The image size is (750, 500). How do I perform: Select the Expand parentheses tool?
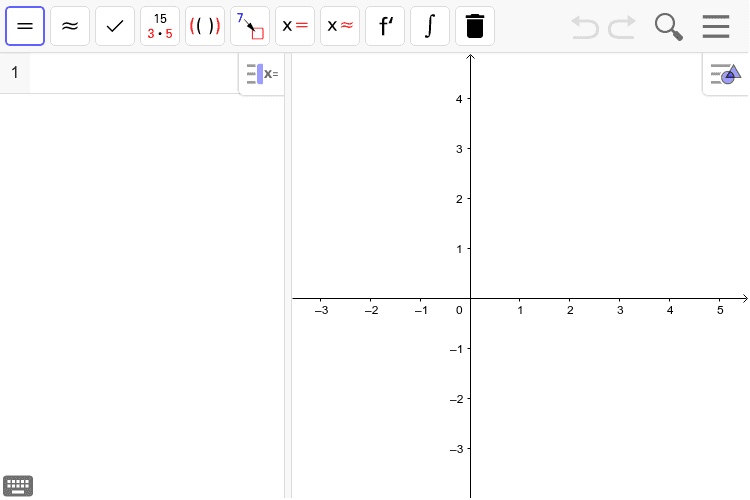point(205,26)
